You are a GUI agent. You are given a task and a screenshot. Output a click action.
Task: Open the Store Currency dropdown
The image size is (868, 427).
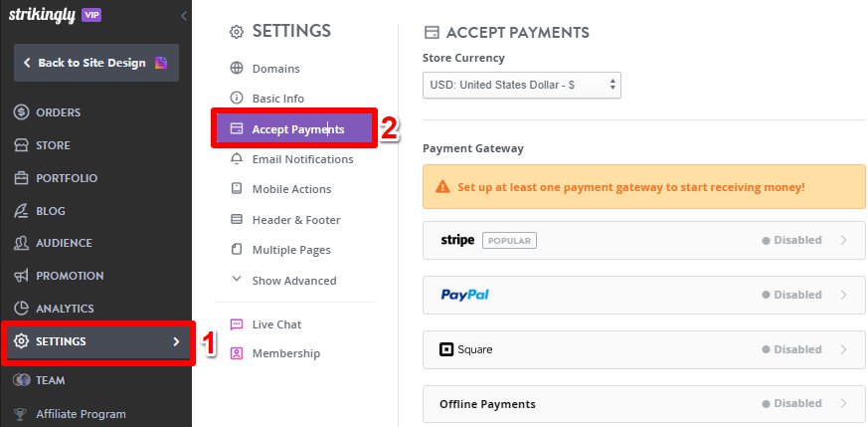pos(521,86)
